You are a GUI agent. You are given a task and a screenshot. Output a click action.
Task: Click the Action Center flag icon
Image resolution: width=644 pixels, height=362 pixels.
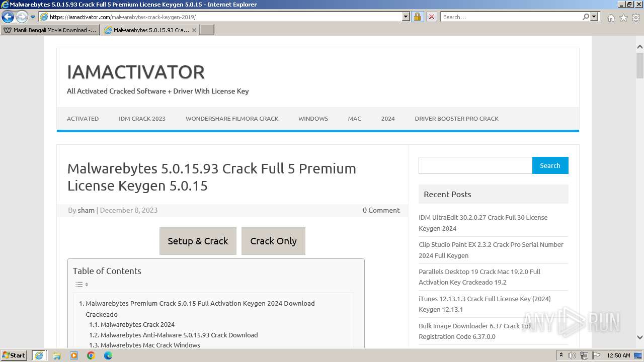click(596, 355)
